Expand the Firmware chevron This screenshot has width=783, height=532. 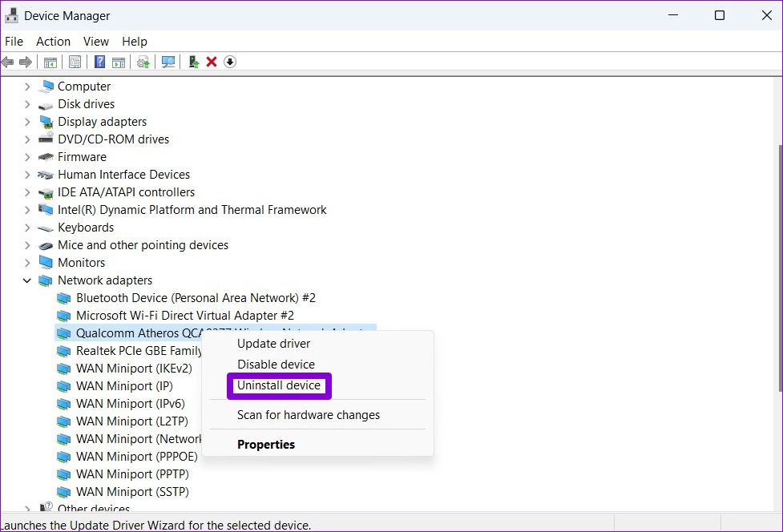(x=27, y=157)
